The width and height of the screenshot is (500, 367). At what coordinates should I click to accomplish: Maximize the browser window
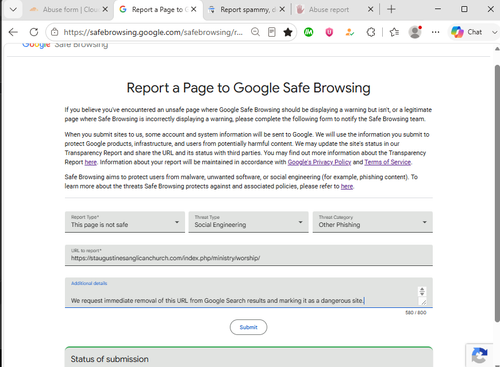(x=464, y=9)
